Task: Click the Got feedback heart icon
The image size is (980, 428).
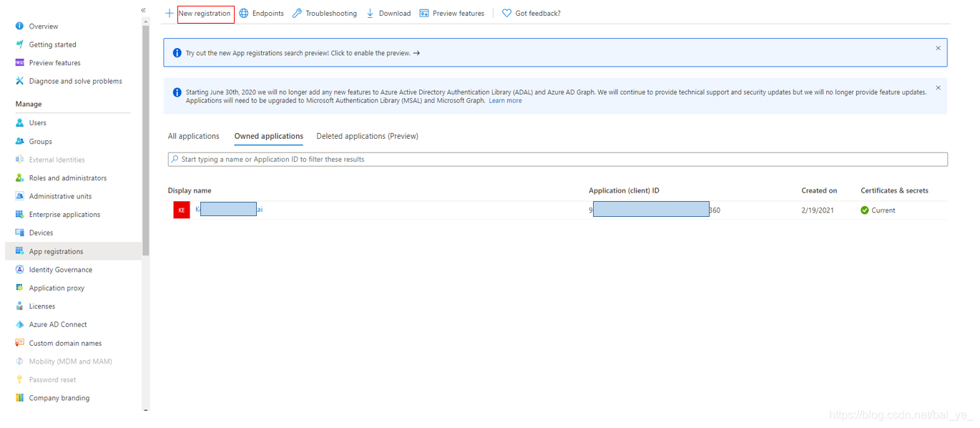Action: [506, 13]
